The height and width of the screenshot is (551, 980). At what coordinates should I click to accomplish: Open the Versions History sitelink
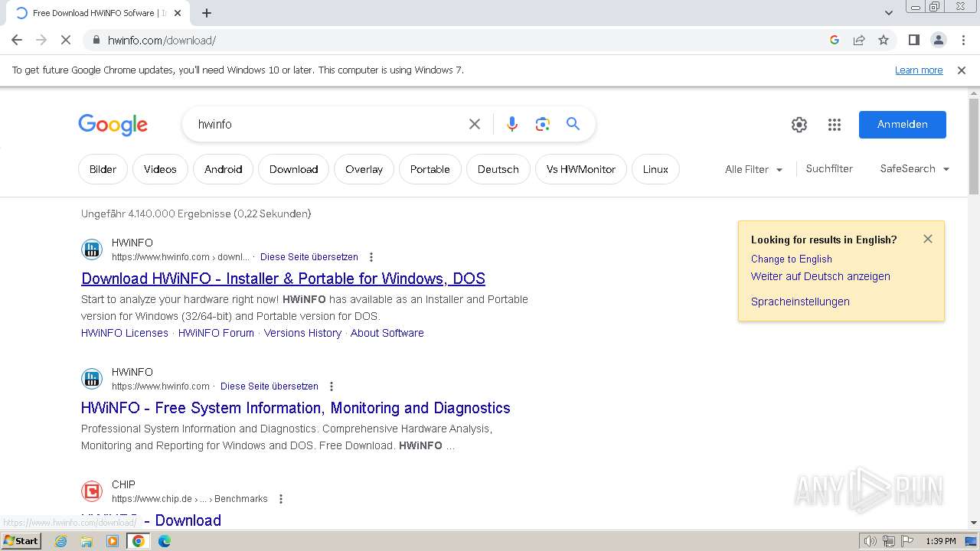pyautogui.click(x=302, y=333)
